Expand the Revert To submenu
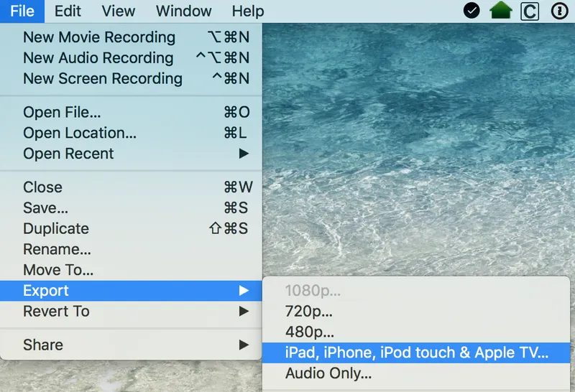This screenshot has width=575, height=392. pos(131,312)
